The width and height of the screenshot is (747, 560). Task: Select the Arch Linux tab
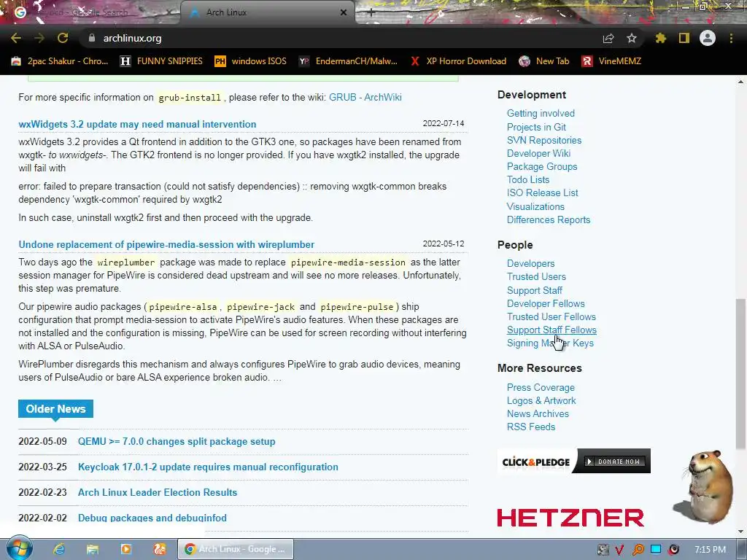267,12
